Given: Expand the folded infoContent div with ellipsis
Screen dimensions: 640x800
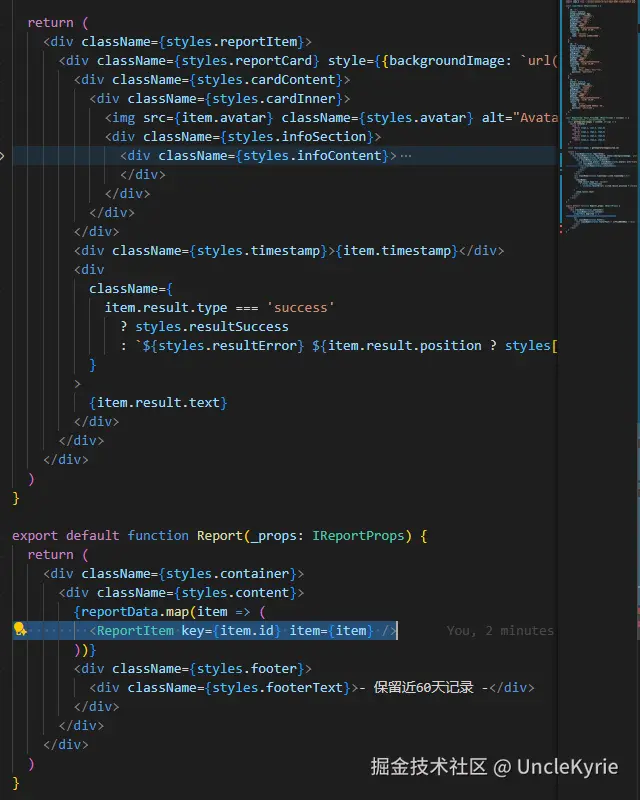Looking at the screenshot, I should tap(406, 156).
